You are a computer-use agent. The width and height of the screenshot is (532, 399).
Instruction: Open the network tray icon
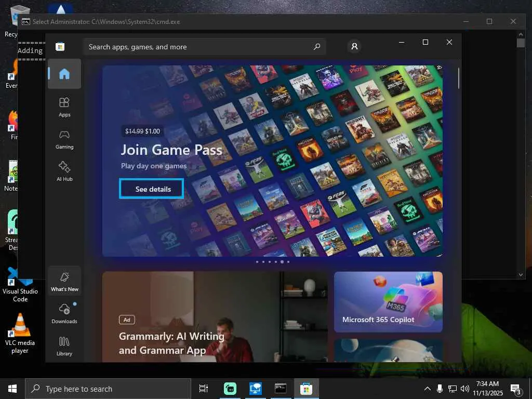click(x=452, y=389)
